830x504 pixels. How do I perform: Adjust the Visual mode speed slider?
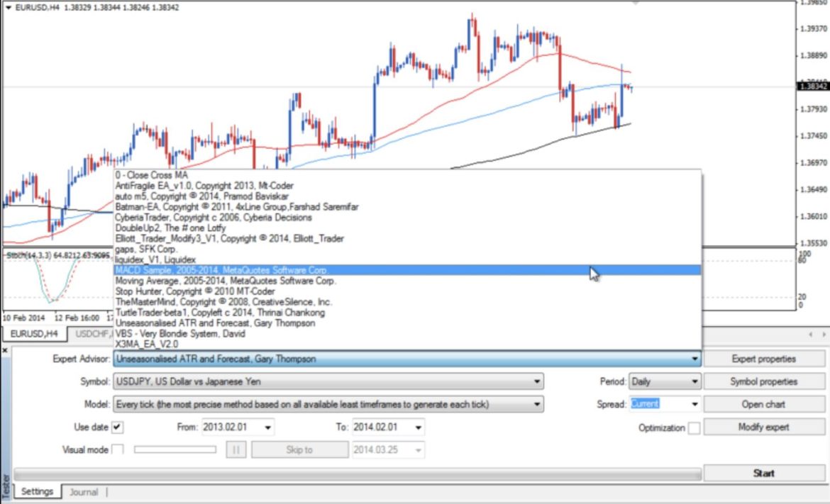[x=174, y=449]
